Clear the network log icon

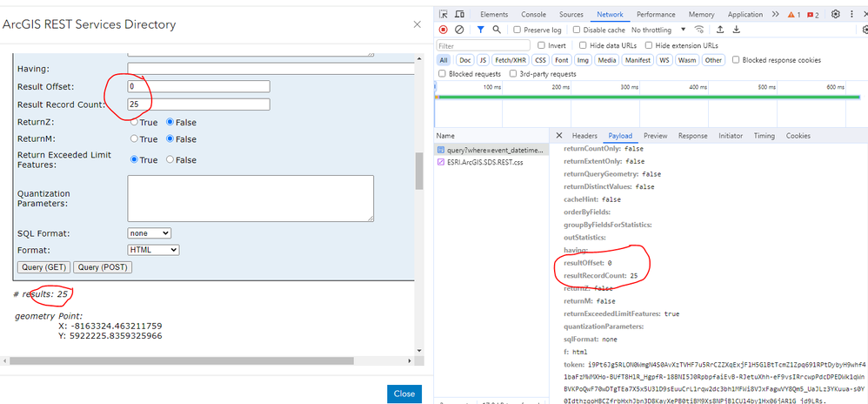[459, 30]
